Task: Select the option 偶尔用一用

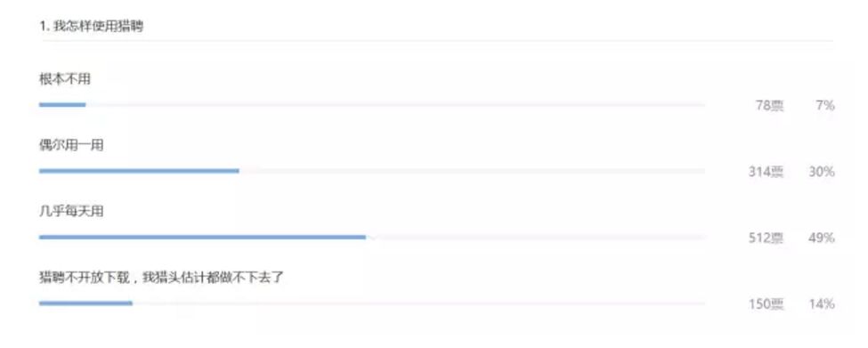Action: coord(71,145)
